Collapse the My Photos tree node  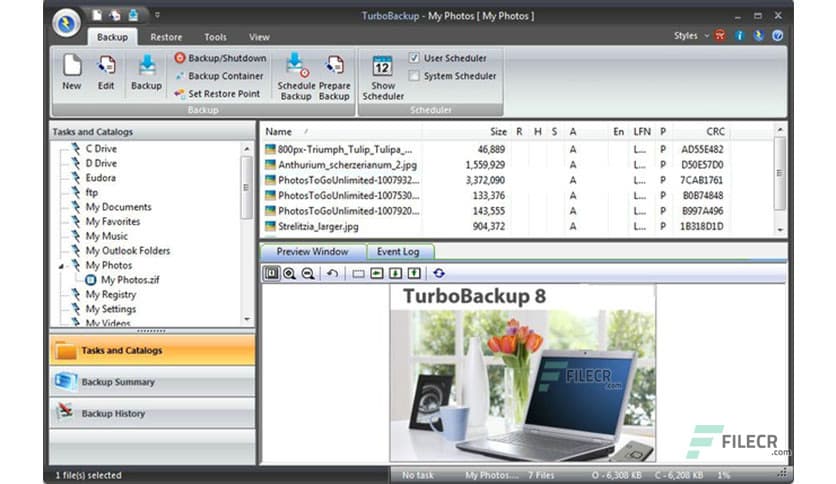pyautogui.click(x=61, y=265)
